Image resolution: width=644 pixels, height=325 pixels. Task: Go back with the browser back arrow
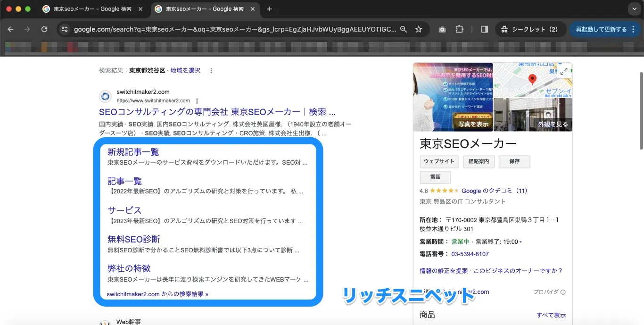pos(10,29)
